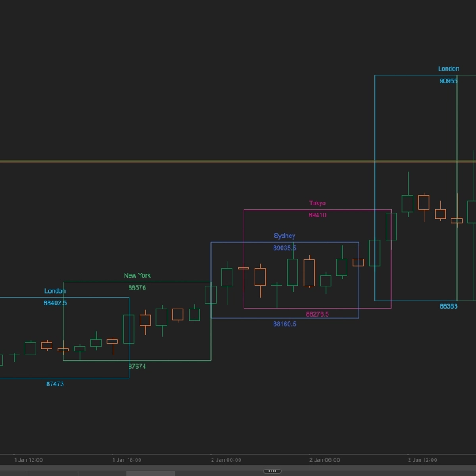Click the 'Sydney' session label

coord(285,236)
